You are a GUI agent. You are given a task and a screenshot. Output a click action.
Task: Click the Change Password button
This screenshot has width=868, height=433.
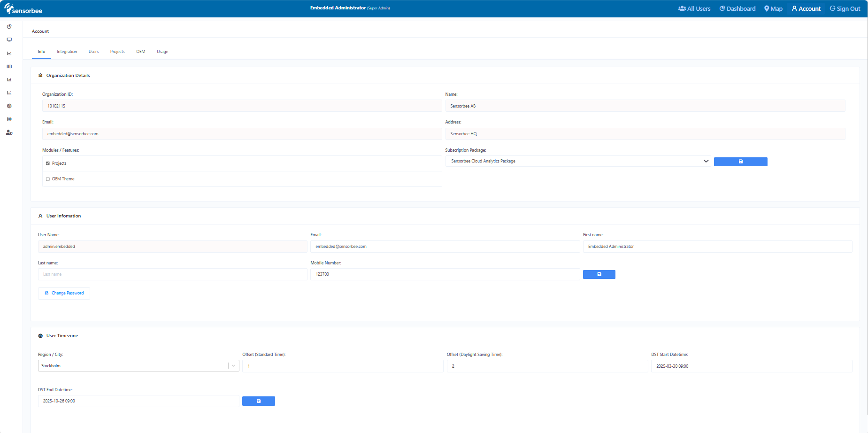(64, 293)
